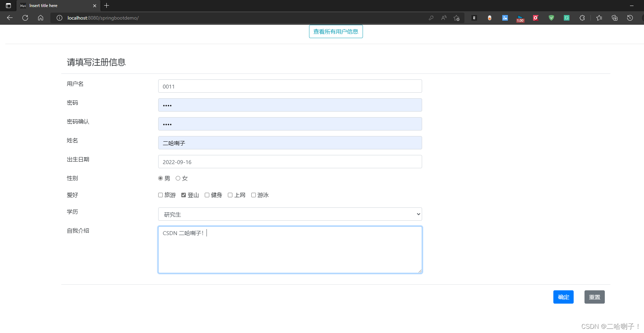Image resolution: width=644 pixels, height=333 pixels.
Task: Check the 游泳 hobby checkbox
Action: [x=253, y=195]
